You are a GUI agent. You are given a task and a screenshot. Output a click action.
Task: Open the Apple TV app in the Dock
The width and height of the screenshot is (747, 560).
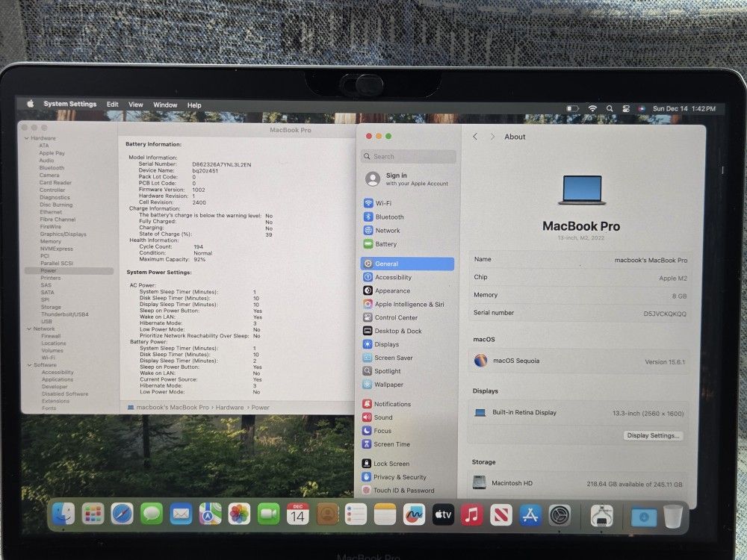click(x=442, y=514)
